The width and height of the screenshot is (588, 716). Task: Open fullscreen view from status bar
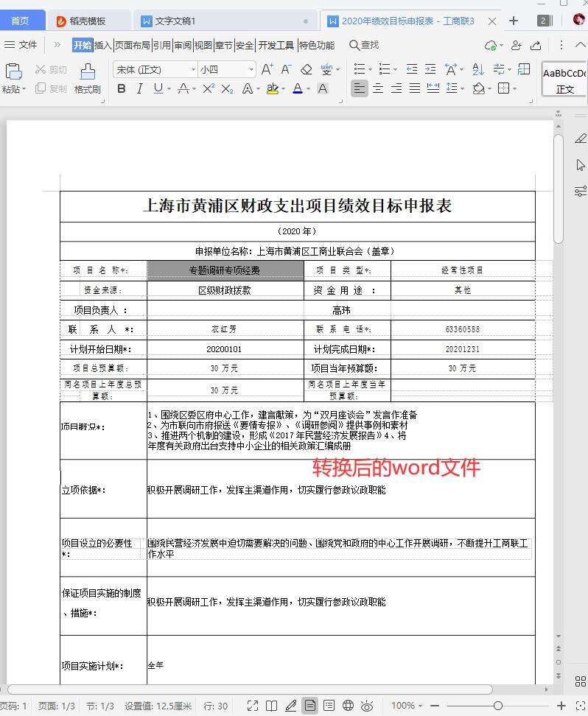pyautogui.click(x=253, y=706)
